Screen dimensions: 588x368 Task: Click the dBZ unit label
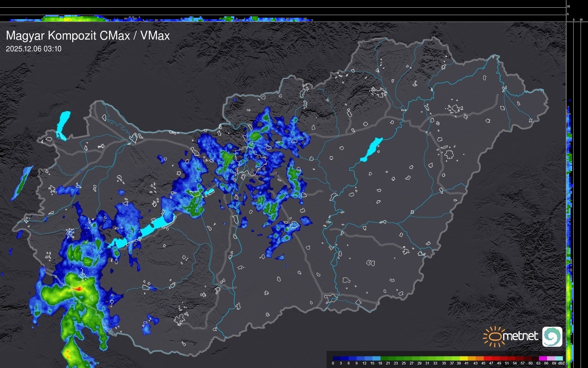click(x=561, y=363)
